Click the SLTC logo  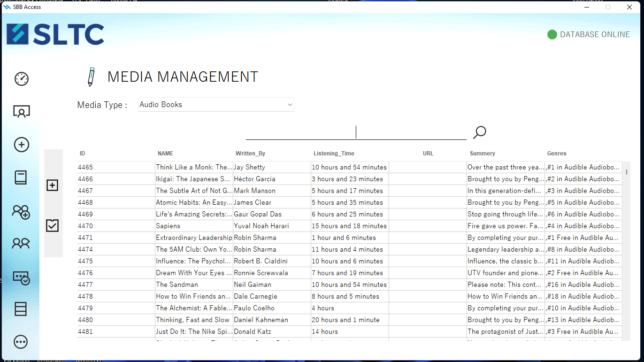55,34
